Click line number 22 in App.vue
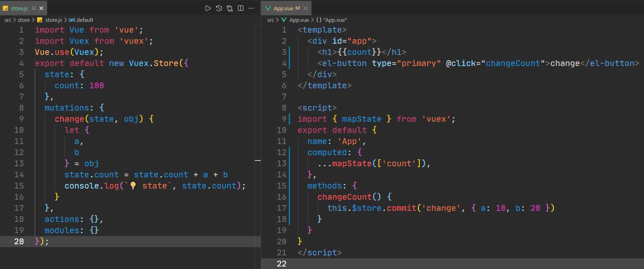This screenshot has height=269, width=644. coord(282,264)
